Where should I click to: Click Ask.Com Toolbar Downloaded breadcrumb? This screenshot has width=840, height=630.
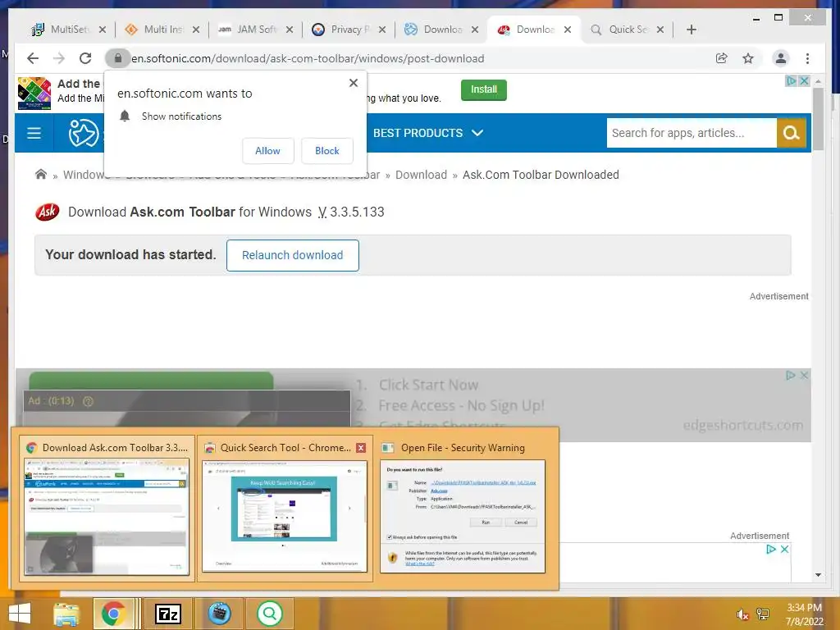(541, 175)
